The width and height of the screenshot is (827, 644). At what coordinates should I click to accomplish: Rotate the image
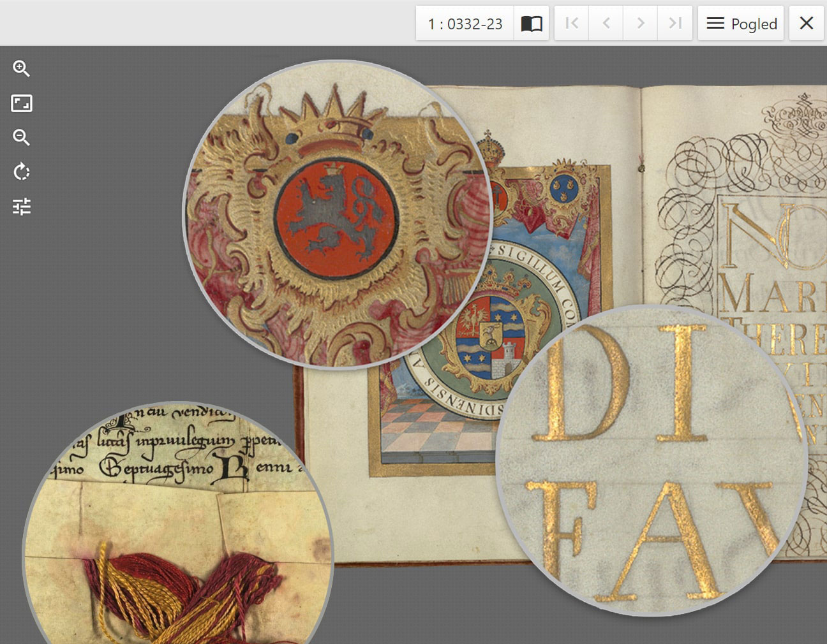[x=21, y=172]
